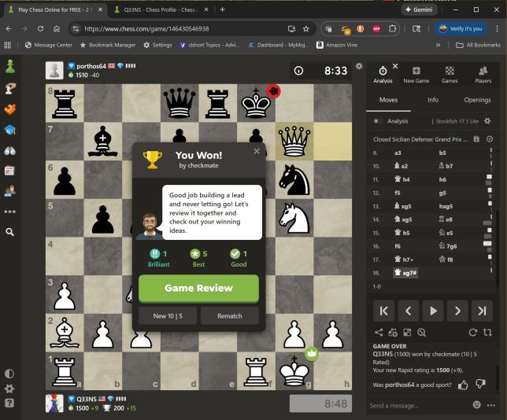507x420 pixels.
Task: Expand the sidebar more options ellipsis
Action: [9, 211]
